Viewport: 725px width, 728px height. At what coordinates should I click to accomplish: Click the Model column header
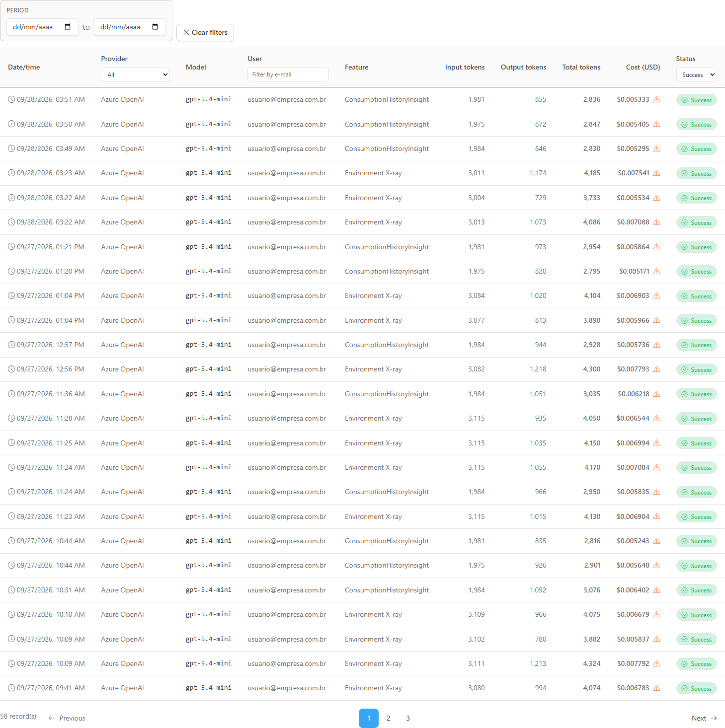(196, 67)
